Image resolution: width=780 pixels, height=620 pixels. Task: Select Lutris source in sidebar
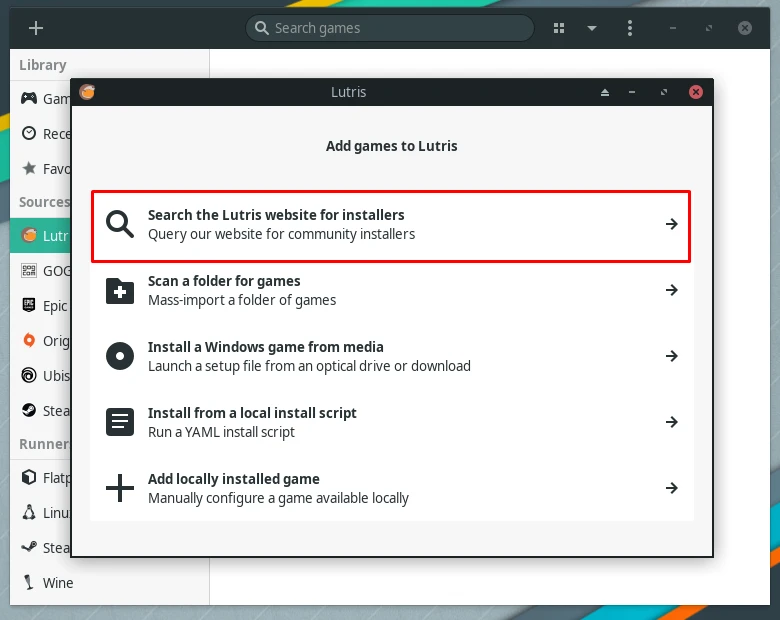tap(41, 235)
